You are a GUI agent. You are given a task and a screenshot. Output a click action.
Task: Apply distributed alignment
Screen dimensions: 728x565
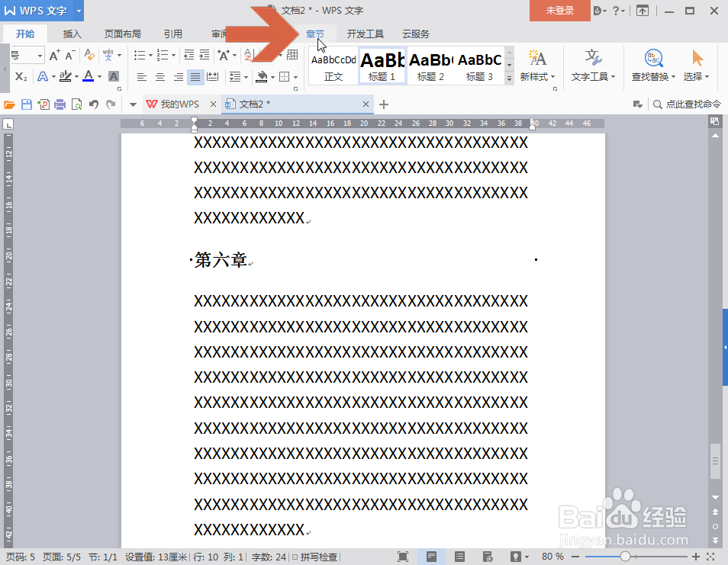(213, 77)
